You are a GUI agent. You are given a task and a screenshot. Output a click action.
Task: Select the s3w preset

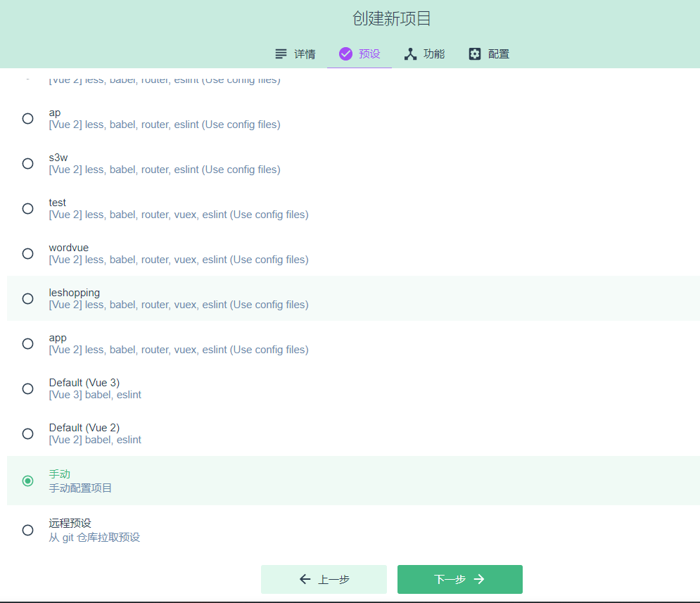(27, 163)
